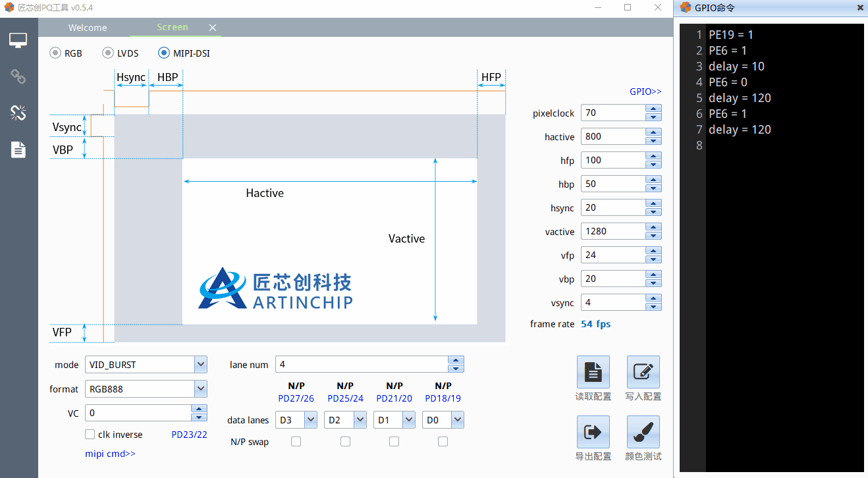Image resolution: width=868 pixels, height=478 pixels.
Task: Open the D0 data lane dropdown
Action: click(457, 420)
